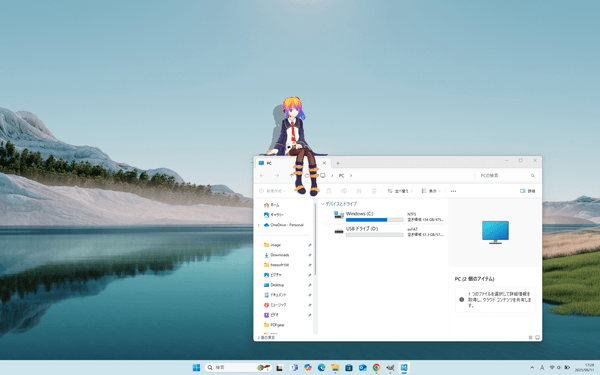The width and height of the screenshot is (600, 375).
Task: Click the taskbar search box
Action: click(x=238, y=368)
